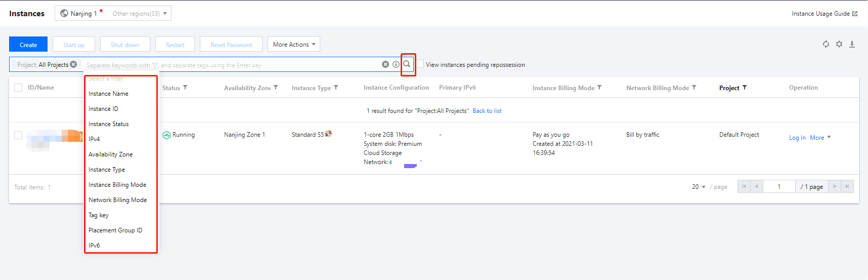Image resolution: width=868 pixels, height=280 pixels.
Task: Click the Back to list link
Action: click(487, 111)
